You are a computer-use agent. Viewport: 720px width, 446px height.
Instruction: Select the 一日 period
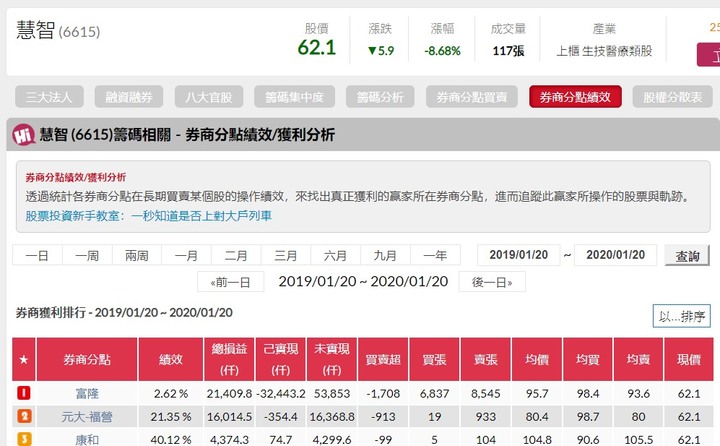pos(37,255)
